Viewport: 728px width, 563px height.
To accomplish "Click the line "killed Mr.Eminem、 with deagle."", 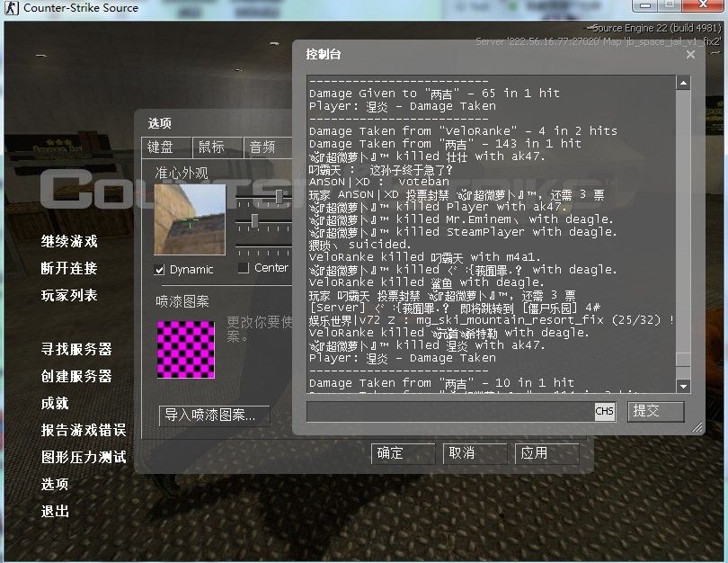I will [x=461, y=219].
